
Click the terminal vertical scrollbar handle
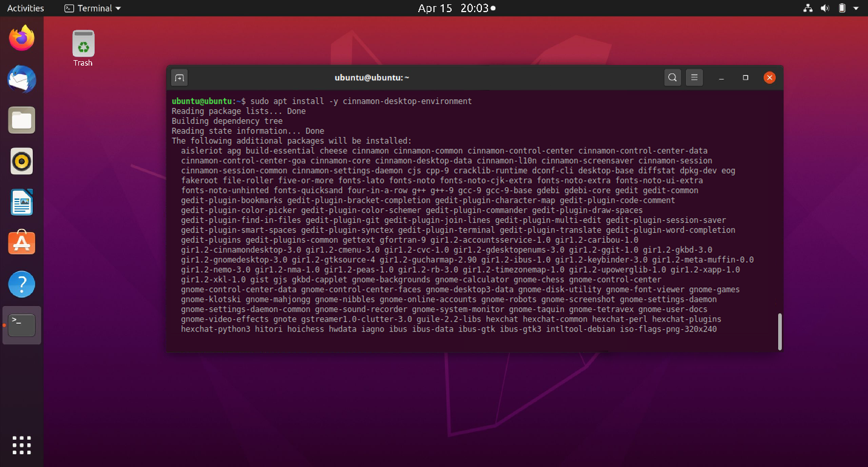pyautogui.click(x=779, y=332)
